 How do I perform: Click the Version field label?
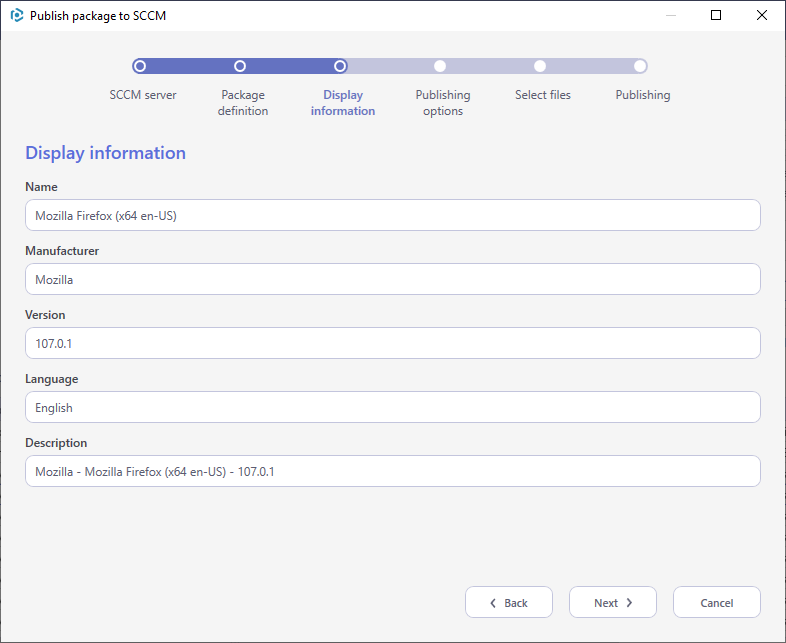(x=45, y=315)
